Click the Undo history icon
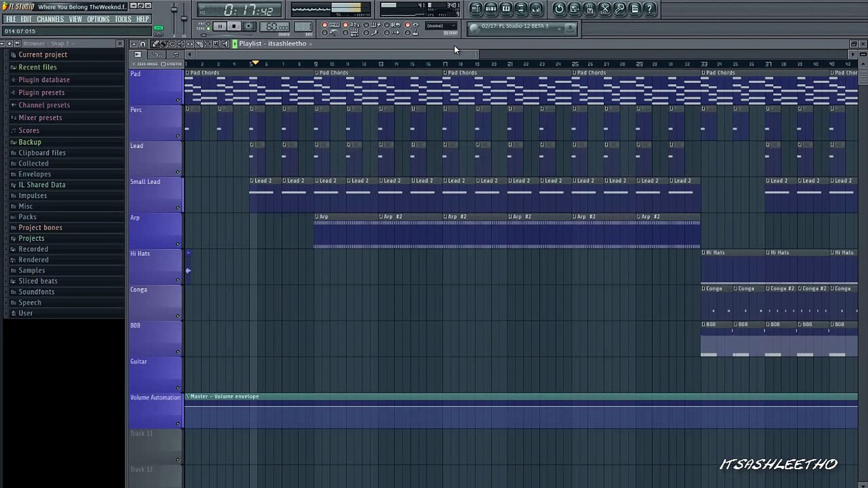The width and height of the screenshot is (868, 488). tap(559, 8)
